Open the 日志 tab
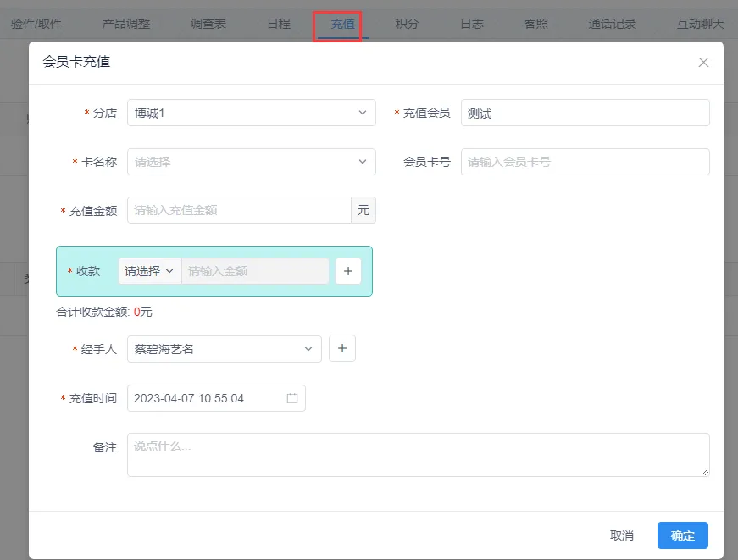The image size is (738, 560). click(x=472, y=24)
